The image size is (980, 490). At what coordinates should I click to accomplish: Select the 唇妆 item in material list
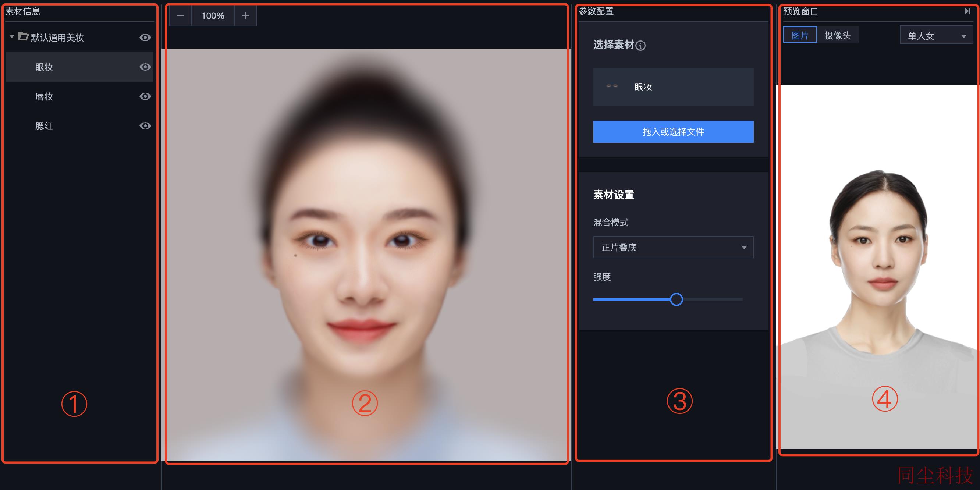(x=79, y=96)
